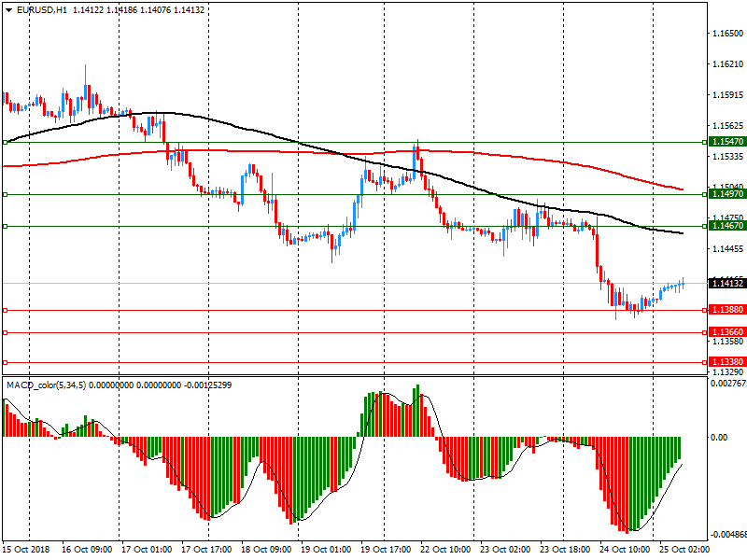747x560 pixels.
Task: Select the left handle of the 1.13660 line
Action: pyautogui.click(x=6, y=332)
